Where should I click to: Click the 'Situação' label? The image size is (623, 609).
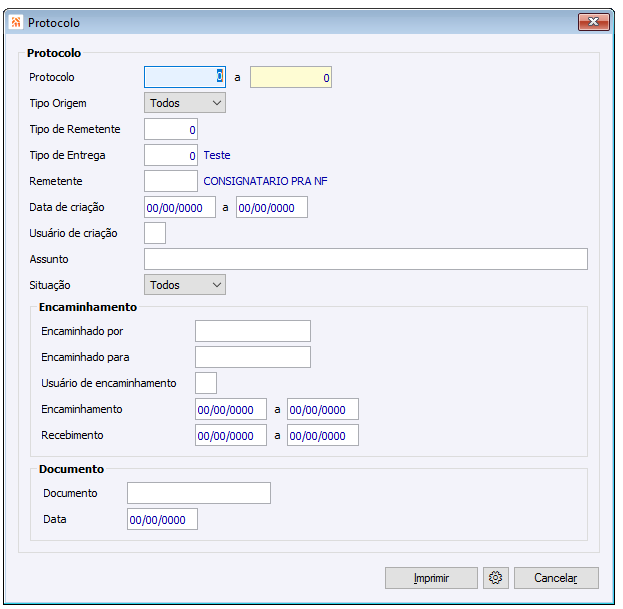point(50,285)
